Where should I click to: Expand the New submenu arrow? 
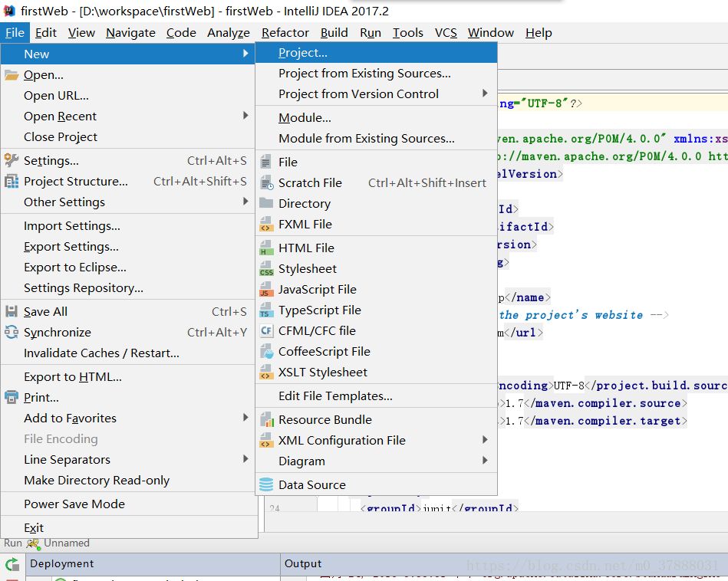coord(245,54)
